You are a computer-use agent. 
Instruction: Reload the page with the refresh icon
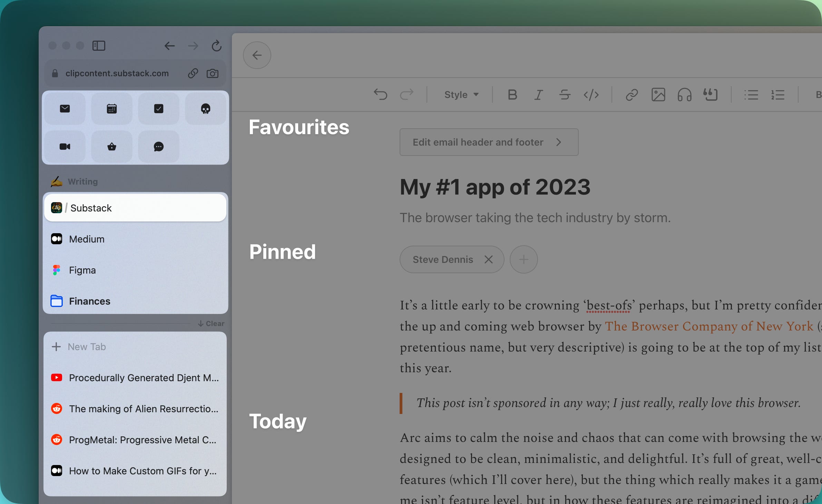pos(216,46)
